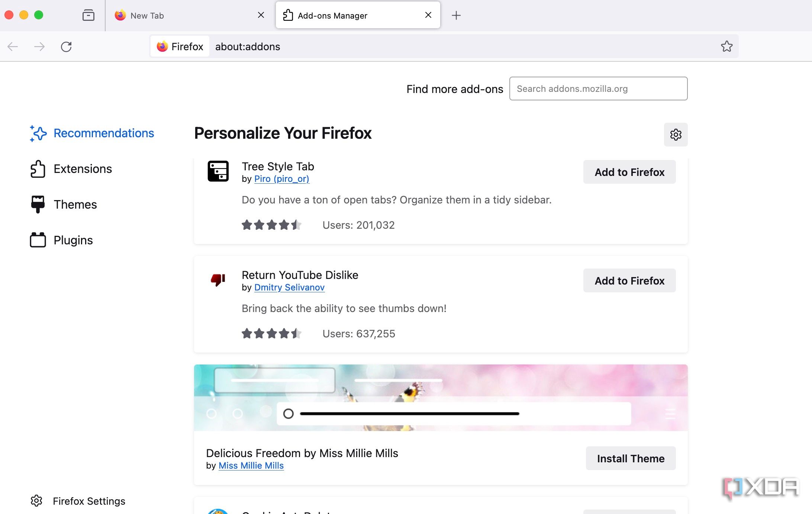Add Return YouTube Dislike to Firefox
Screen dimensions: 812x514
click(x=629, y=280)
